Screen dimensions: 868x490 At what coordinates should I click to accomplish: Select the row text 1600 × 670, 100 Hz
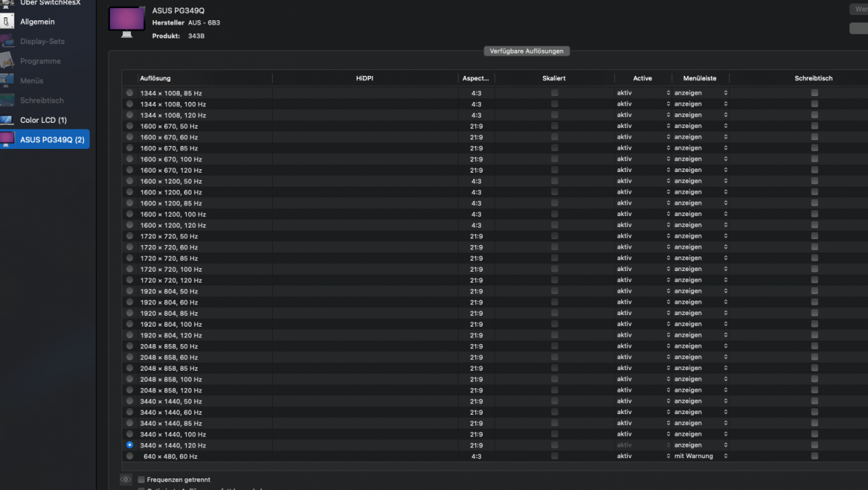click(x=171, y=159)
